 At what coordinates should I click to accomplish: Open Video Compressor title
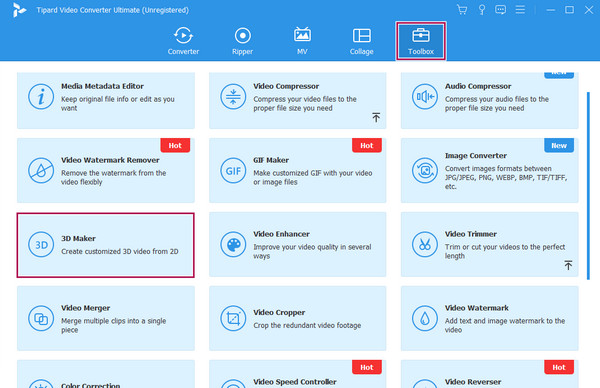click(x=286, y=86)
